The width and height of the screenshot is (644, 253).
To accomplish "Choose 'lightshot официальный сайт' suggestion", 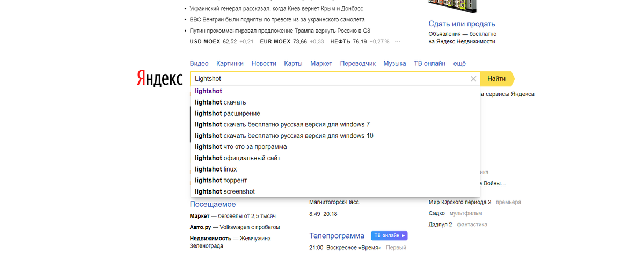I will [x=335, y=158].
